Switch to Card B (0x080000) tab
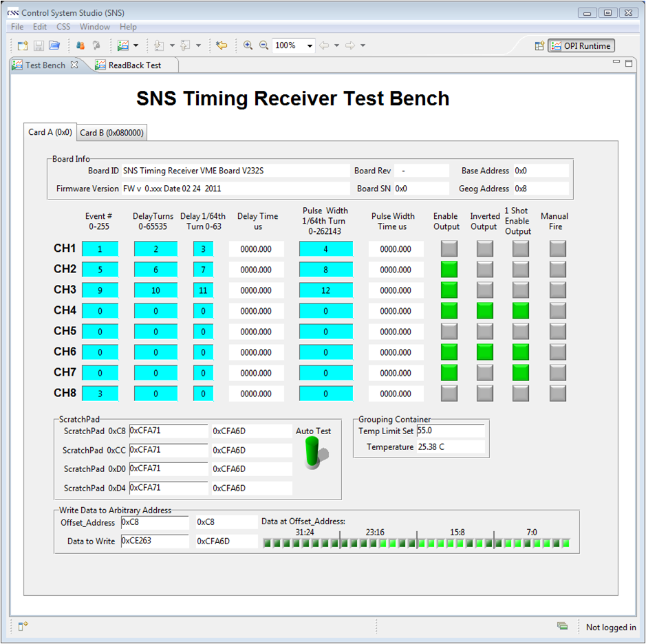 pyautogui.click(x=112, y=133)
